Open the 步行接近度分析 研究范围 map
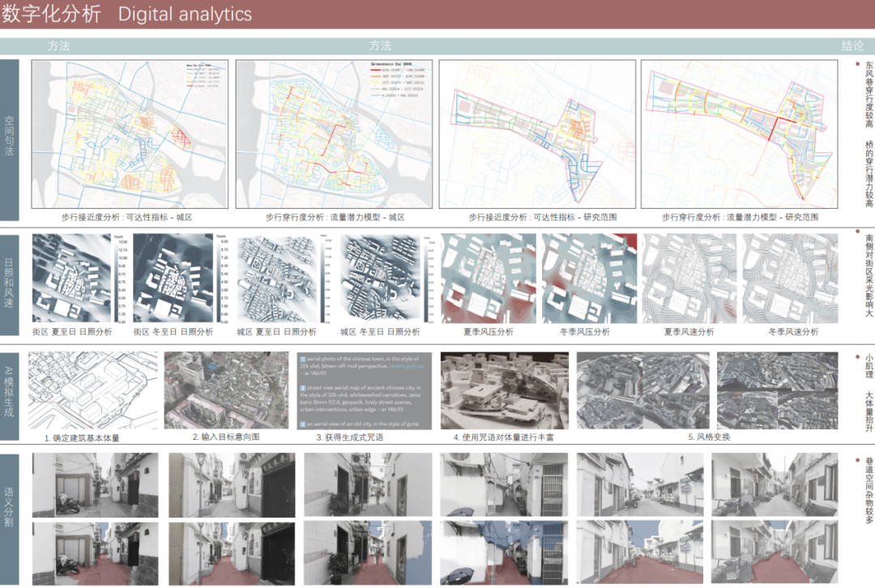 [x=536, y=134]
